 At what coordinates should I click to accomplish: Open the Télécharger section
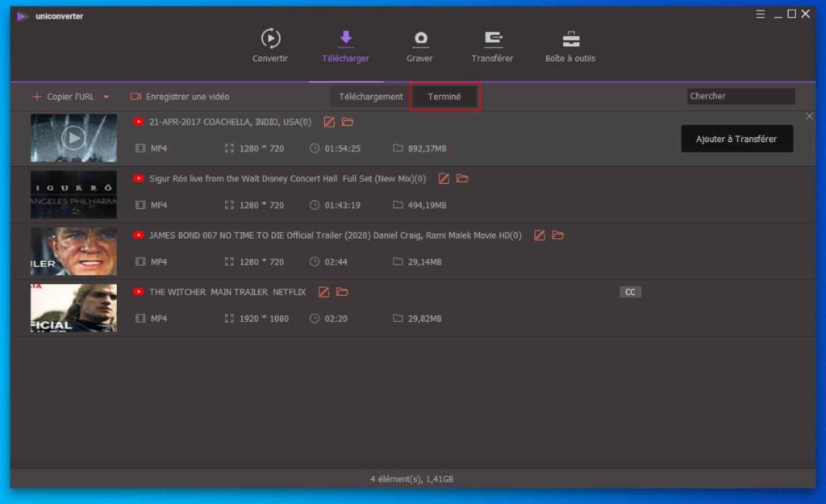[x=345, y=46]
